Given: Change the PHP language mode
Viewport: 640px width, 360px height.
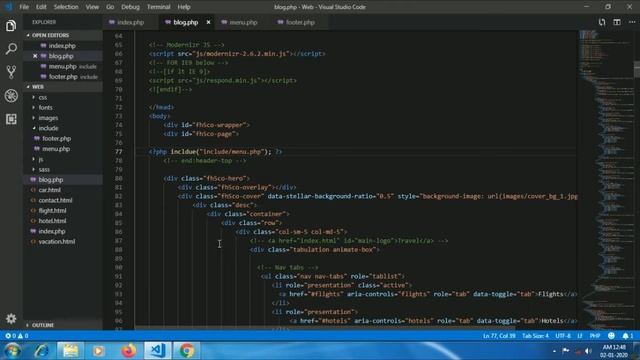Looking at the screenshot, I should (595, 336).
